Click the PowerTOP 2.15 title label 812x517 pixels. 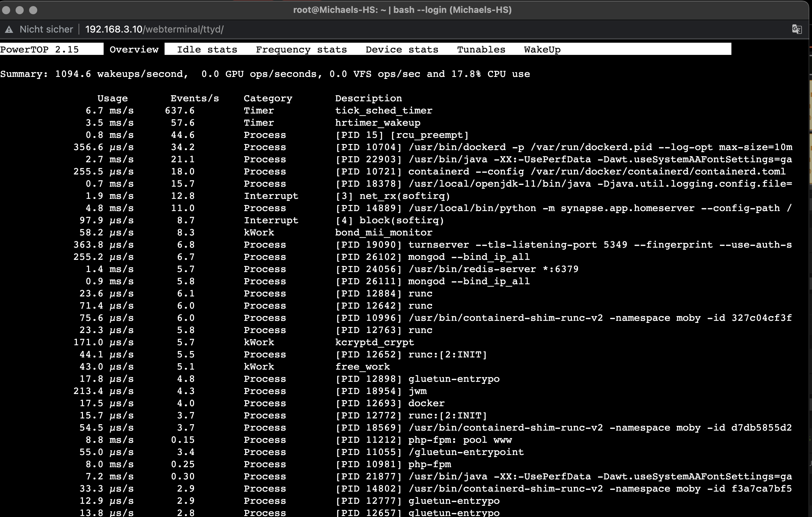tap(39, 49)
